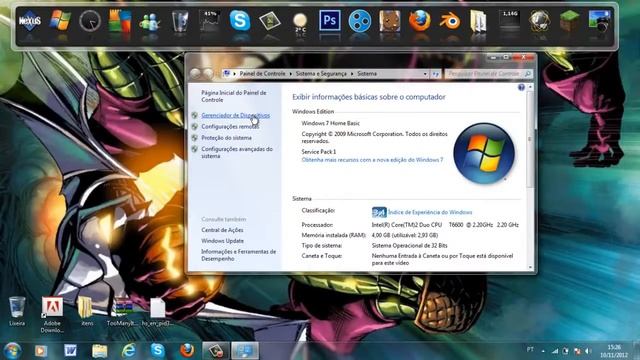Click the Windows flag icon in the dock
This screenshot has width=640, height=360.
click(60, 20)
